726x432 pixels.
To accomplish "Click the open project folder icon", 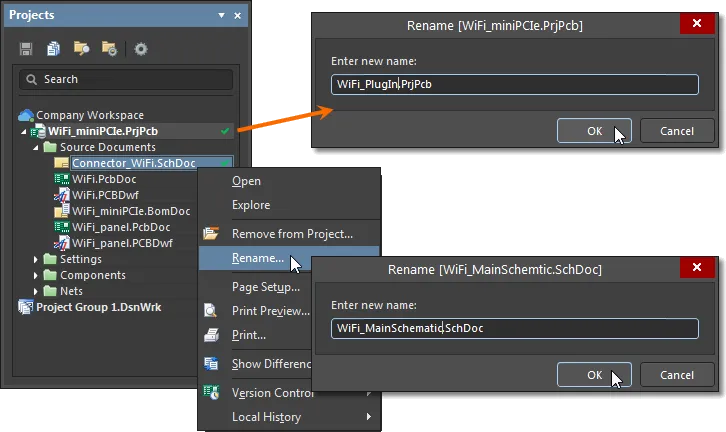I will (x=81, y=48).
